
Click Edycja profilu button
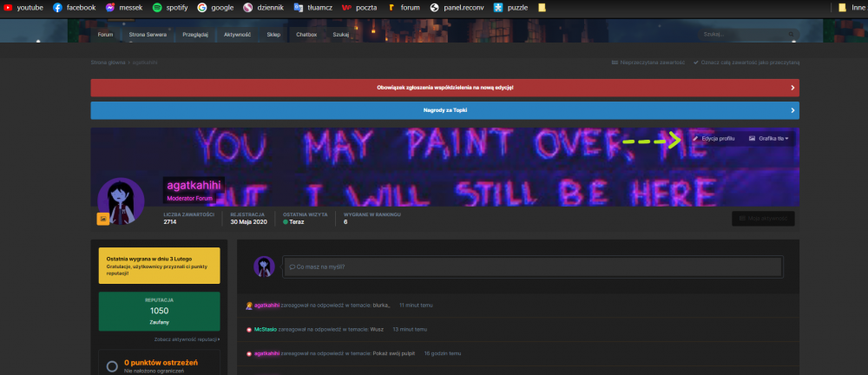pyautogui.click(x=713, y=139)
